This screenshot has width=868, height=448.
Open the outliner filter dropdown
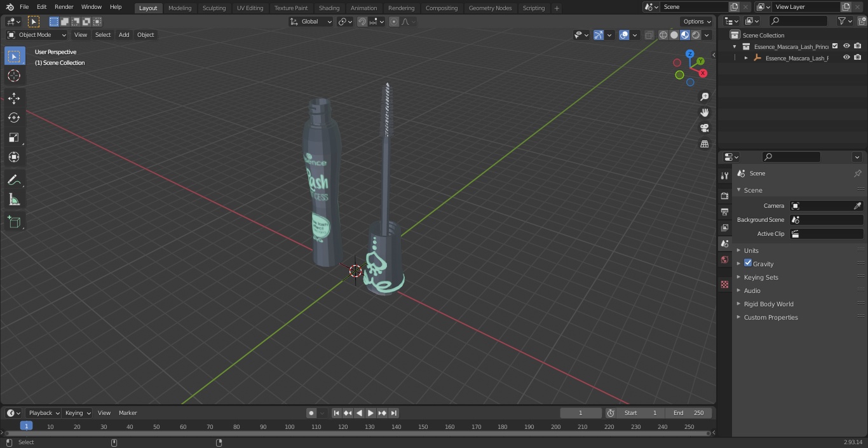[844, 21]
